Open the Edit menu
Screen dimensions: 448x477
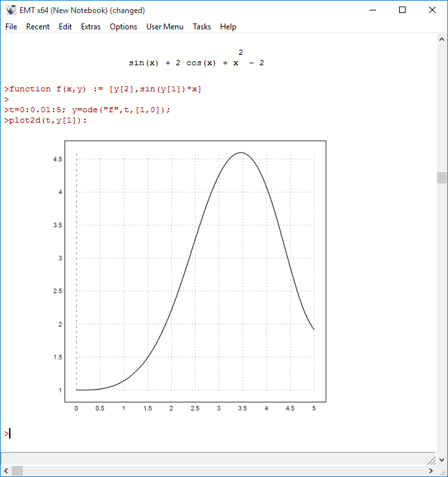65,27
